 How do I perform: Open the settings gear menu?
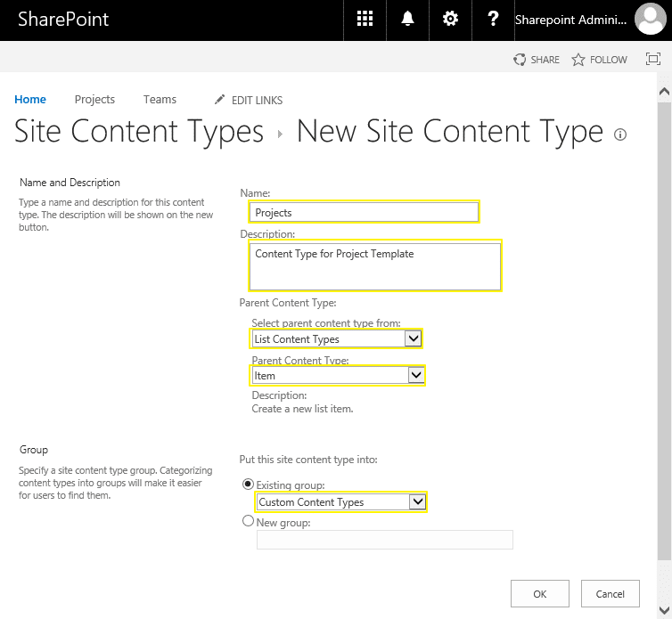coord(451,20)
